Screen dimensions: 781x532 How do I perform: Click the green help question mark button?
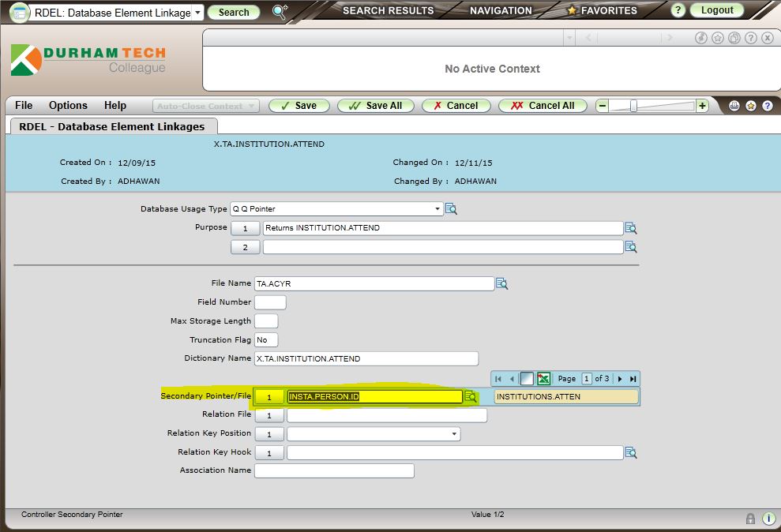point(678,10)
